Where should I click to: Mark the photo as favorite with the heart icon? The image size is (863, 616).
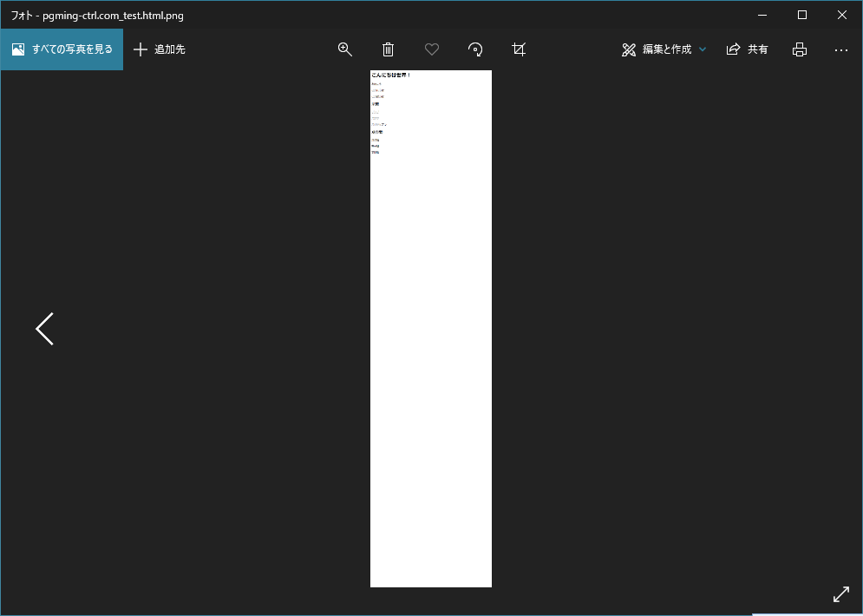[432, 49]
